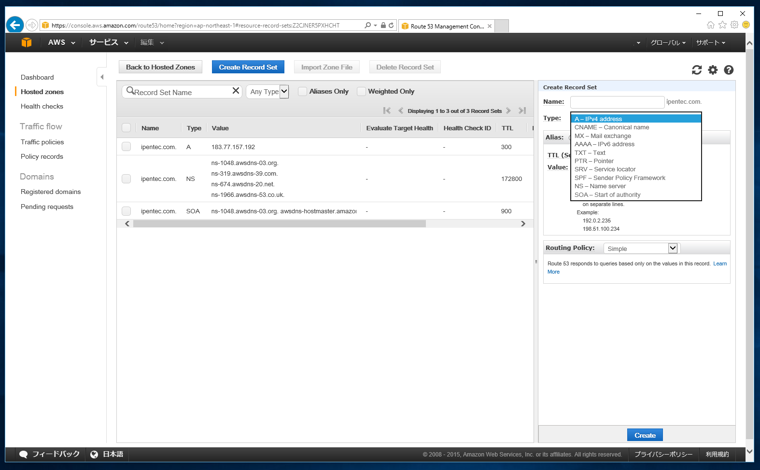Click the address bar search magnifier icon

tap(368, 25)
